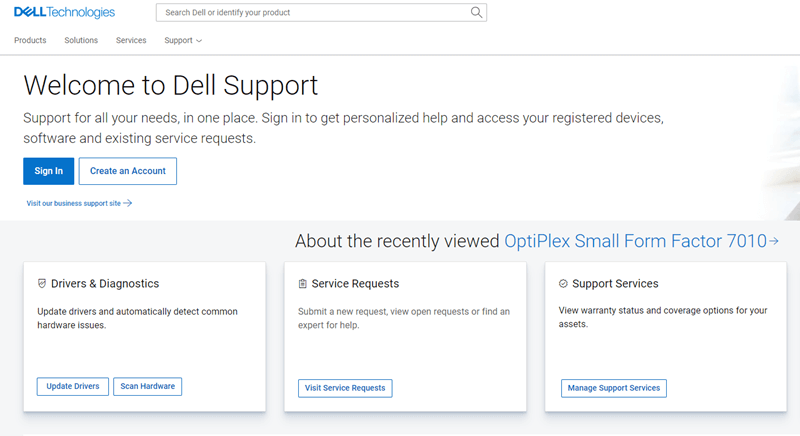Open the Solutions menu
This screenshot has width=800, height=436.
tap(81, 40)
